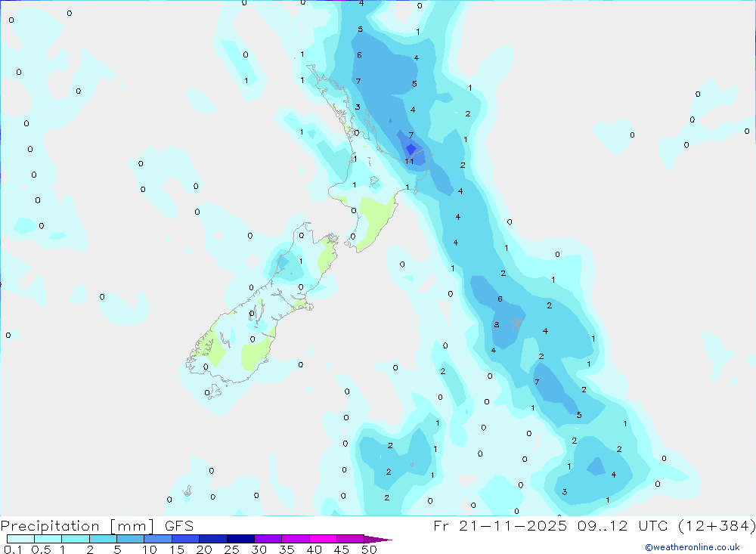The height and width of the screenshot is (554, 756).
Task: Select the 10–15 mm legend color swatch
Action: [158, 539]
